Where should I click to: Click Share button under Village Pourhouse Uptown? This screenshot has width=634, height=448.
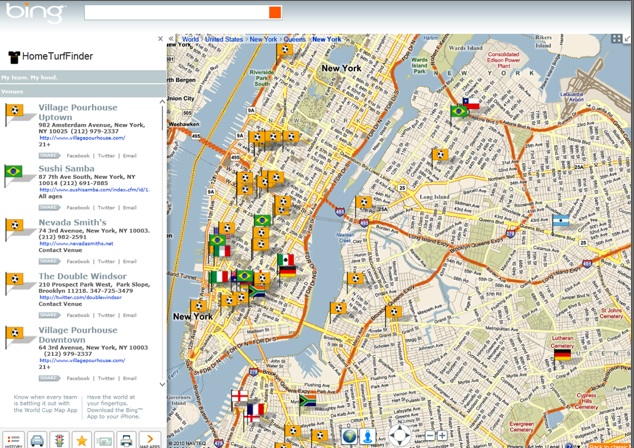pos(49,156)
